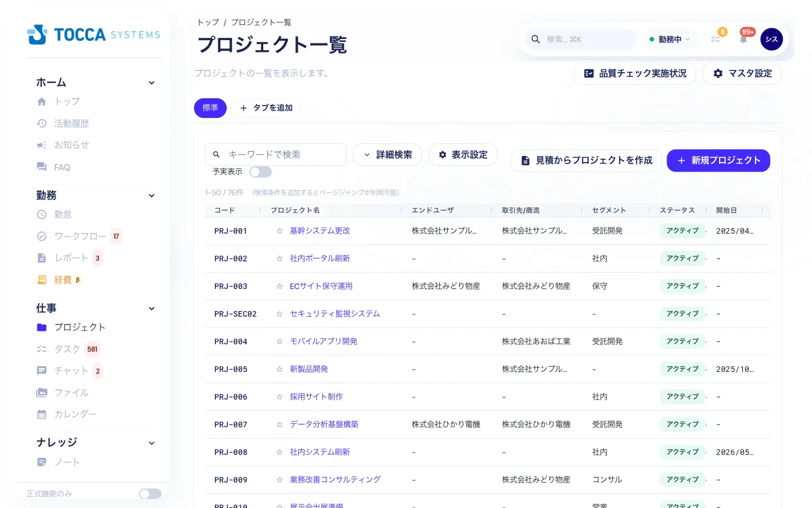Open header task checklist icon with badge 8
The image size is (812, 508).
(x=716, y=40)
